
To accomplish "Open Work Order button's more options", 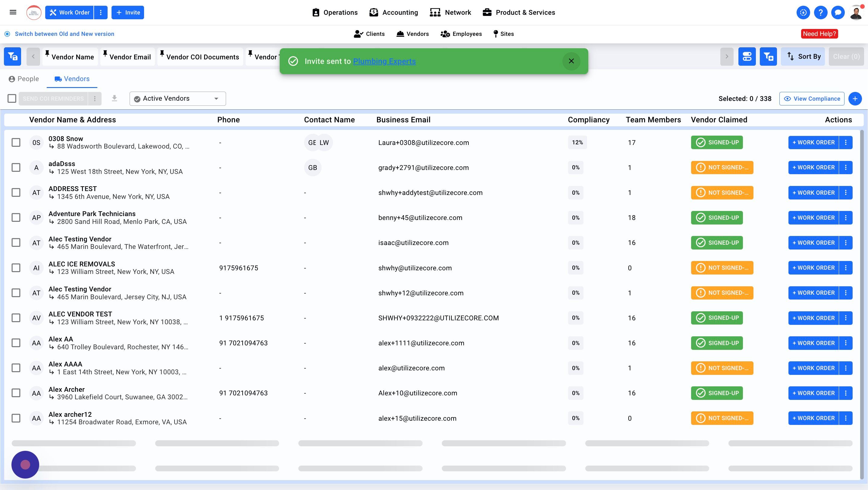I will [100, 12].
